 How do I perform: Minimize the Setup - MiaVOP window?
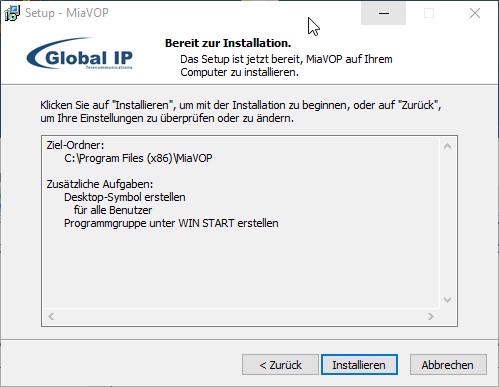pyautogui.click(x=383, y=13)
